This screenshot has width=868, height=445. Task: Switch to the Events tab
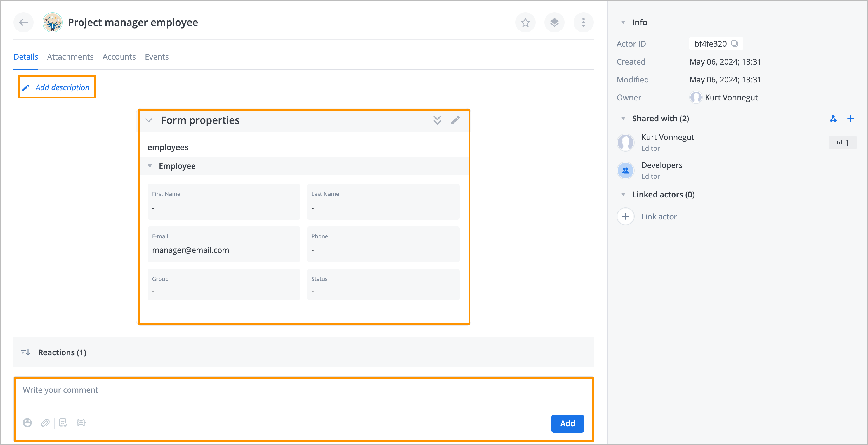(156, 56)
